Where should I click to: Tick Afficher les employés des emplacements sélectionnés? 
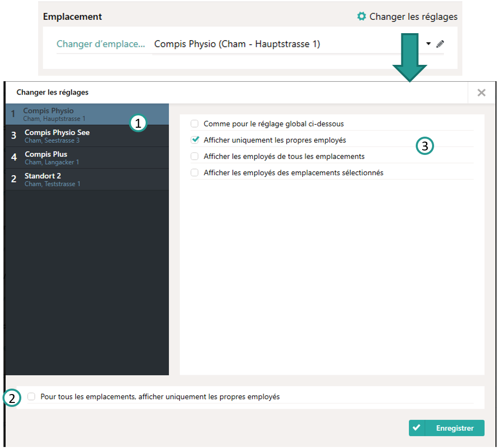click(195, 173)
